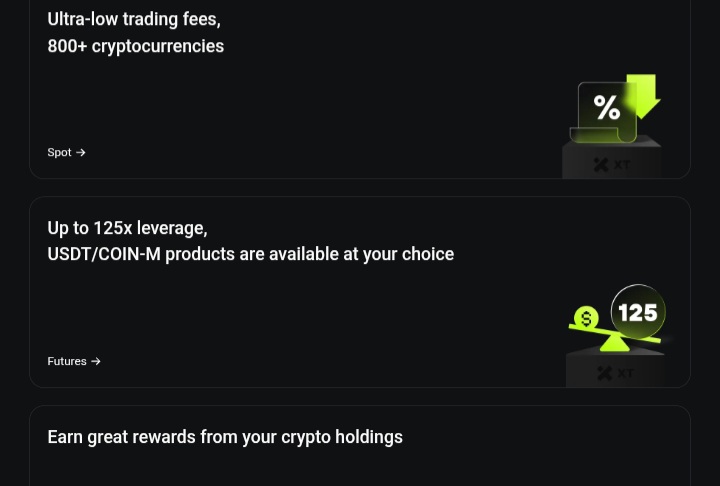Click the arrow next to Futures
Viewport: 720px width, 486px height.
click(96, 362)
